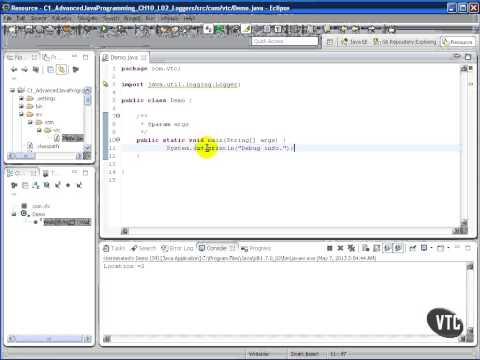480x360 pixels.
Task: Maximize the Outline view
Action: (x=86, y=172)
